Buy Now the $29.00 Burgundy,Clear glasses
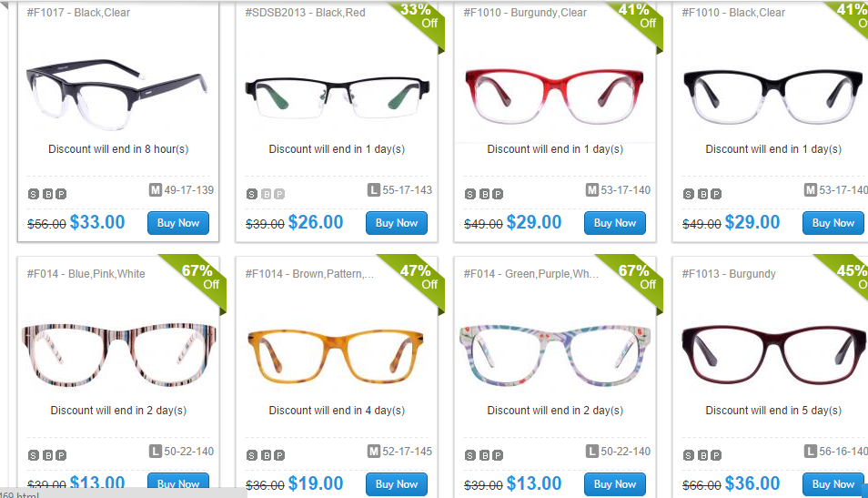Image resolution: width=868 pixels, height=498 pixels. click(x=615, y=223)
